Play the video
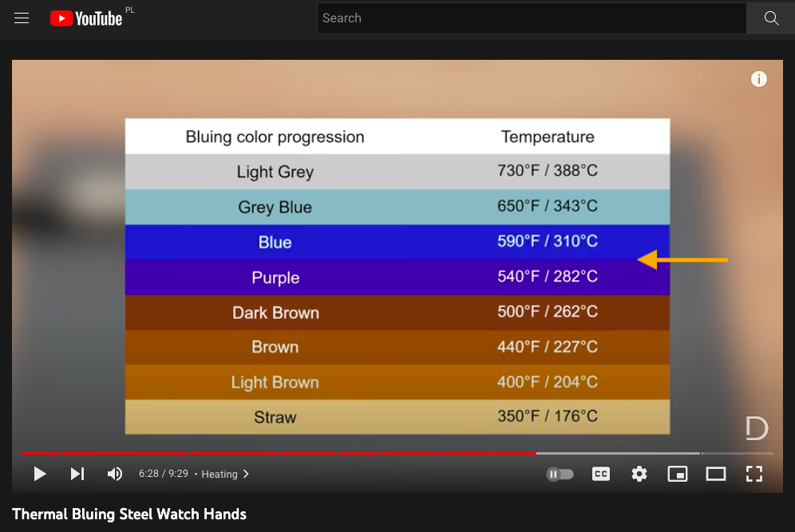Viewport: 795px width, 532px height. pyautogui.click(x=40, y=474)
